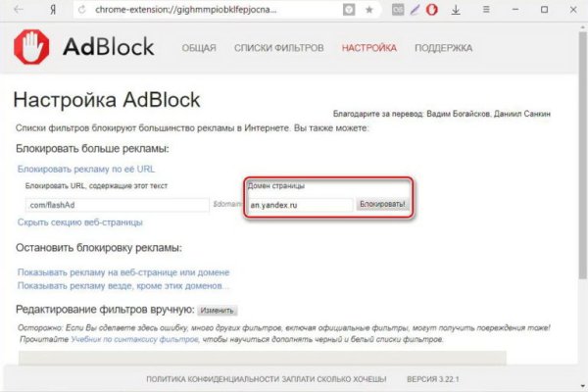Screen dimensions: 588x392
Task: Bookmark this page with the star icon
Action: click(x=369, y=10)
